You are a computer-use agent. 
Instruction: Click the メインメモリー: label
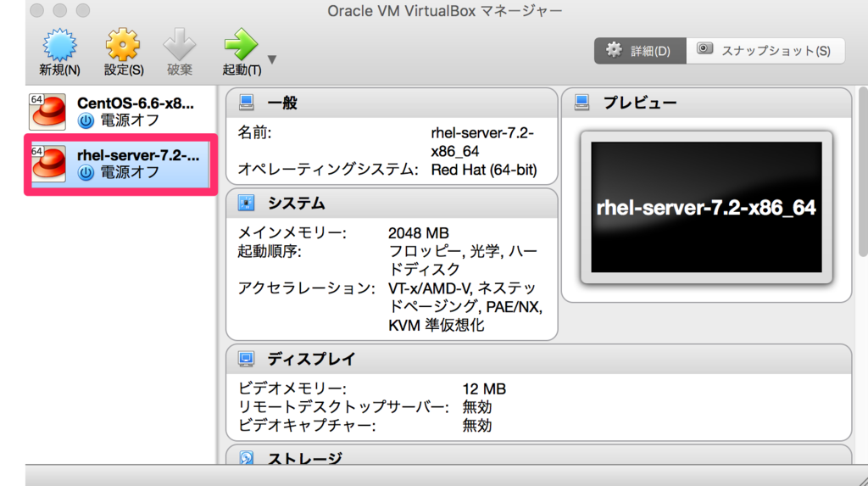point(292,233)
